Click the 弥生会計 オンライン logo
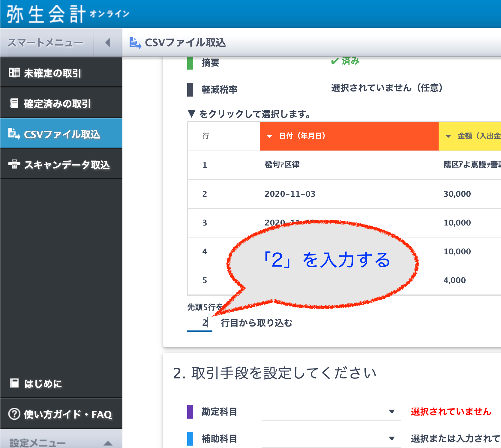Screen dimensions: 501x448 coord(68,14)
